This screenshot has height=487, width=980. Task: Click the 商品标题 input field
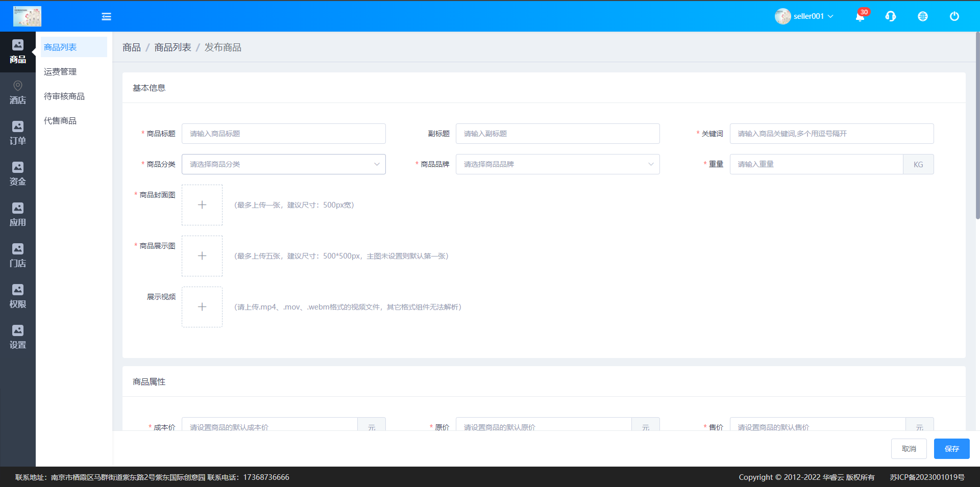(283, 134)
